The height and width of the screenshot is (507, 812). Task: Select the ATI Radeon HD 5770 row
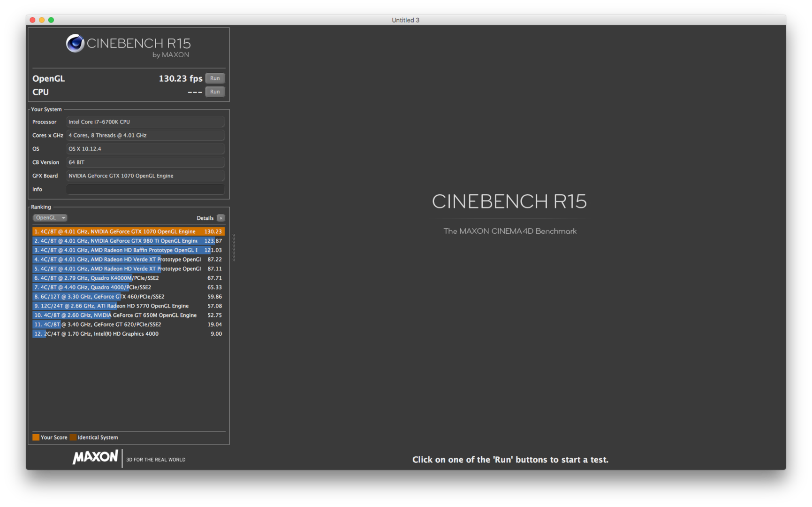[128, 306]
